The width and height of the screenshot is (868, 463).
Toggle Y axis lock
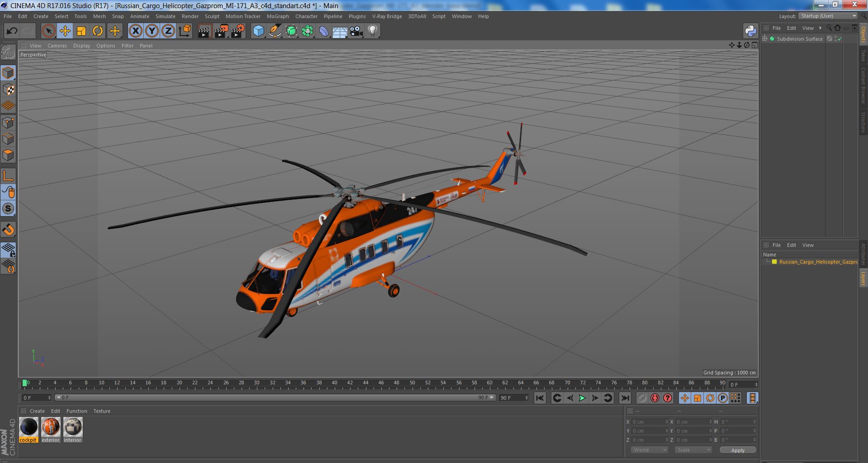pyautogui.click(x=152, y=31)
